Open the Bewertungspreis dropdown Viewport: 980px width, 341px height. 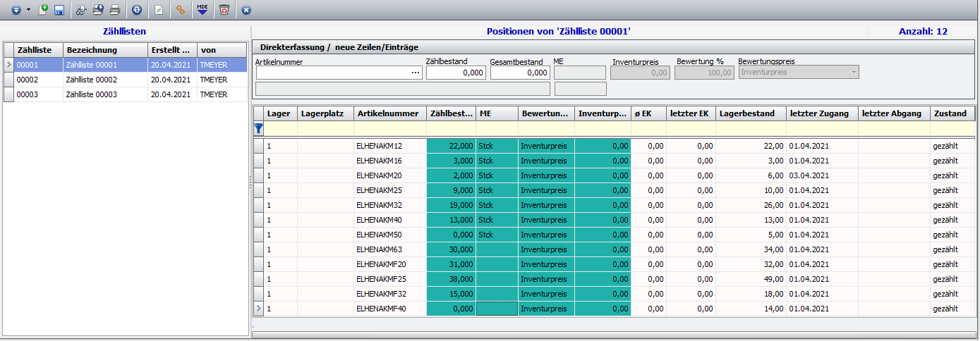tap(854, 72)
